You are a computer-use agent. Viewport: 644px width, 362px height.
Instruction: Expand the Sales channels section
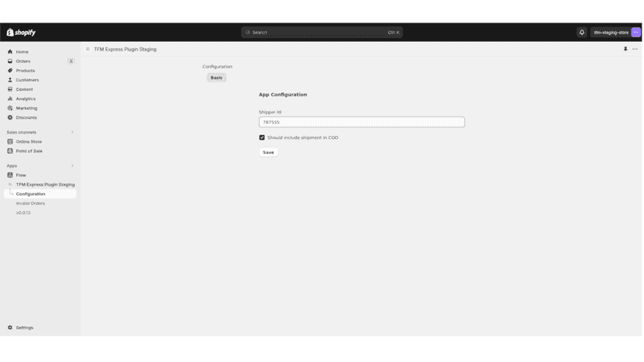(x=72, y=132)
